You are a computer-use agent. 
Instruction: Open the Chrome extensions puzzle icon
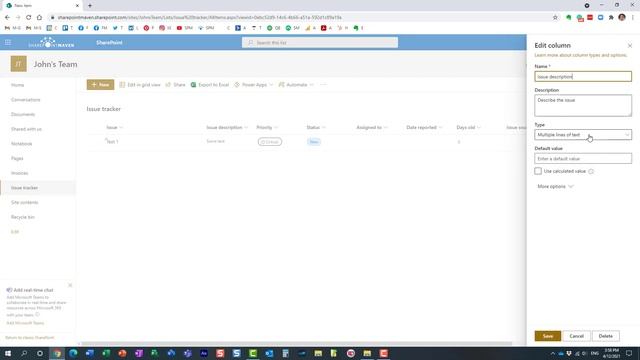tap(611, 18)
